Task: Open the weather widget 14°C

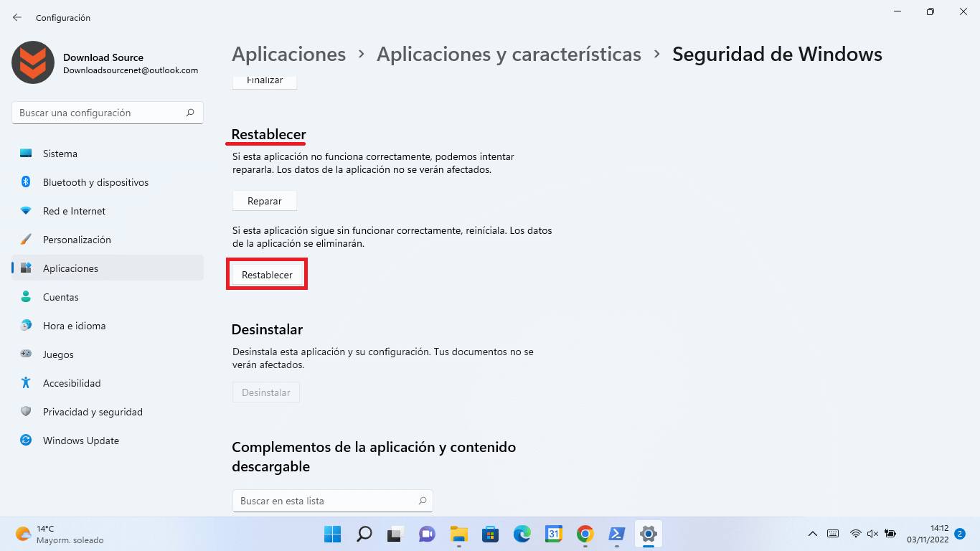Action: coord(60,534)
